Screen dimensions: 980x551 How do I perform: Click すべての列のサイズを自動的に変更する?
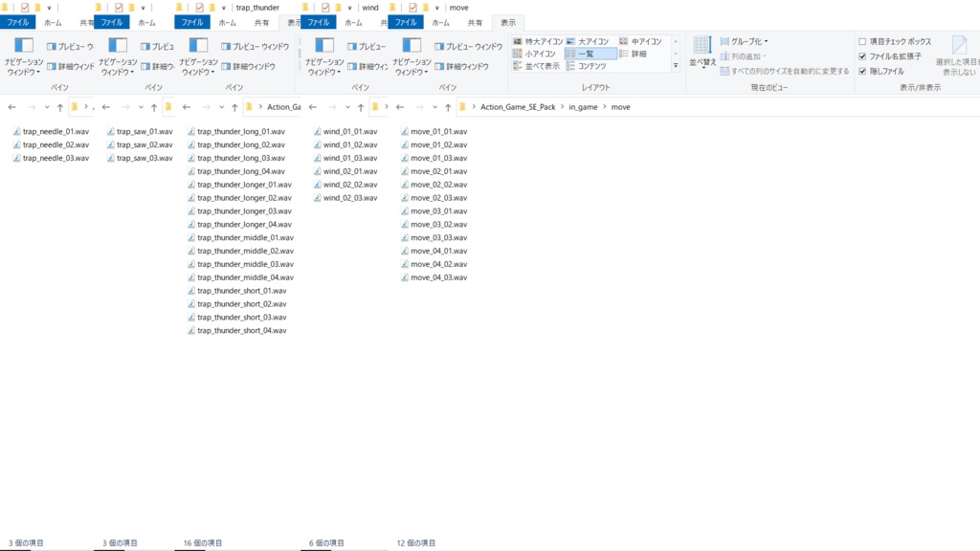tap(785, 71)
